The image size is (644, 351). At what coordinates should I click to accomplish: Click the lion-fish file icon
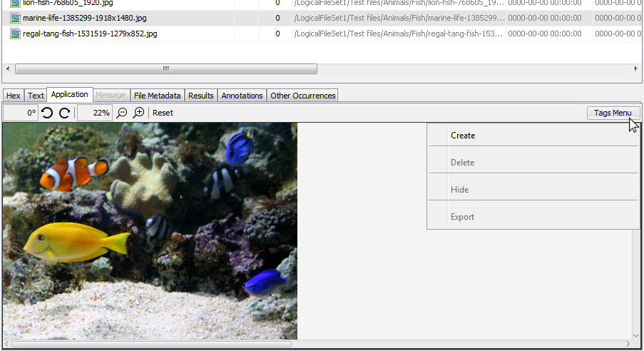click(x=15, y=3)
